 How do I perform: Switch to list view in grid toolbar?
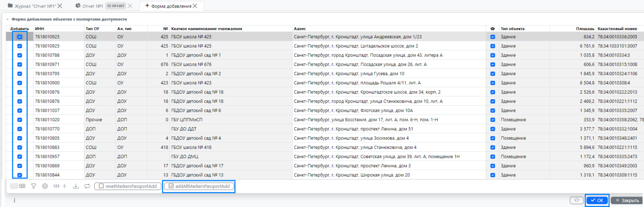pos(14,186)
